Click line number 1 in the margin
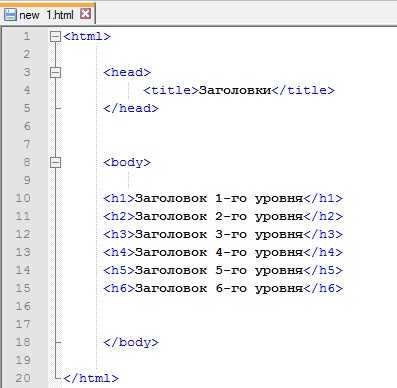The image size is (397, 388). click(x=27, y=36)
